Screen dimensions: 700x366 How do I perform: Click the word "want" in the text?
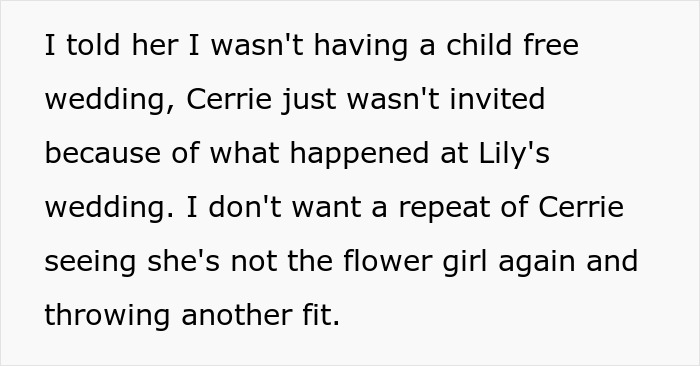(326, 207)
